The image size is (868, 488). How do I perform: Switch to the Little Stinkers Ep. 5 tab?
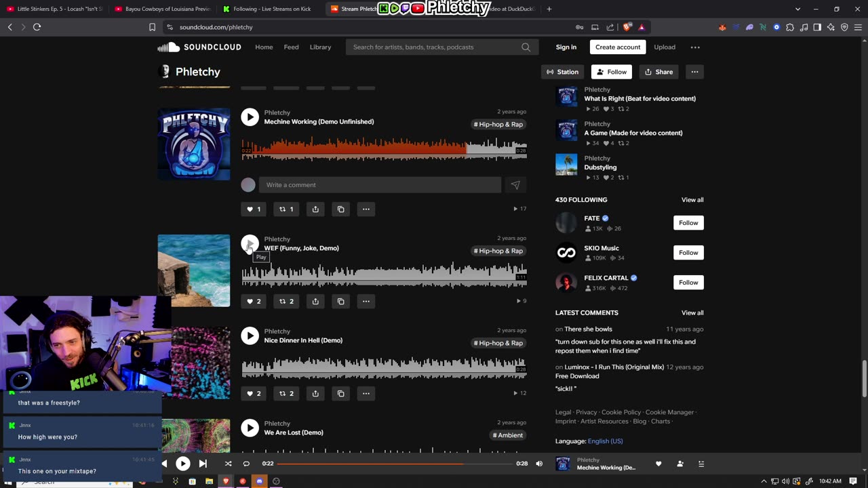coord(54,9)
